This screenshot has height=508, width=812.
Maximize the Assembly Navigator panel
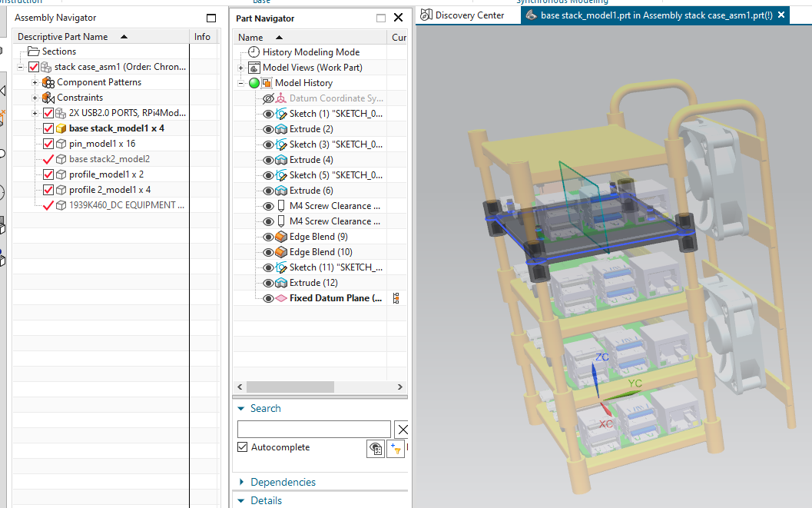pos(211,18)
